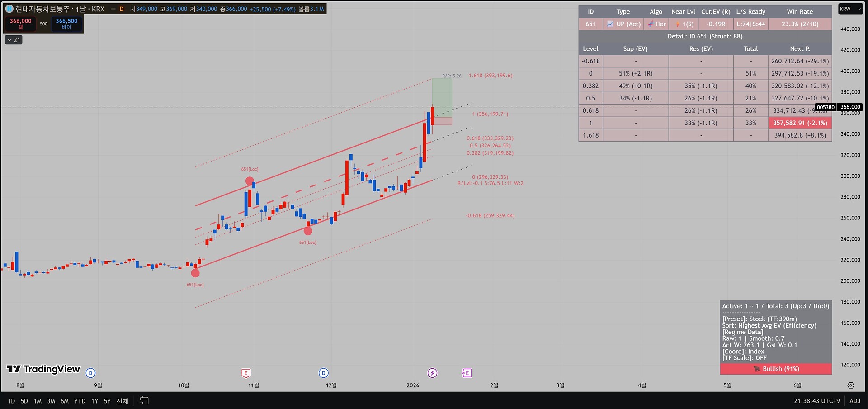Click the Win Rate column header
868x409 pixels.
800,12
